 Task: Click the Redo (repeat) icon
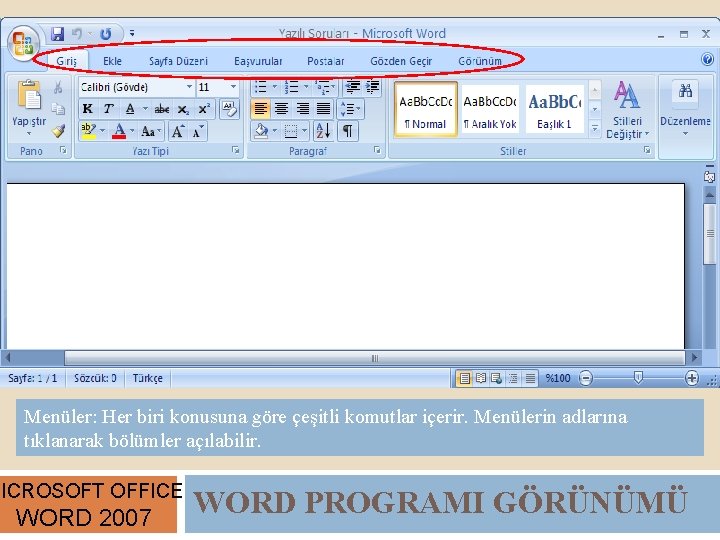pos(106,34)
